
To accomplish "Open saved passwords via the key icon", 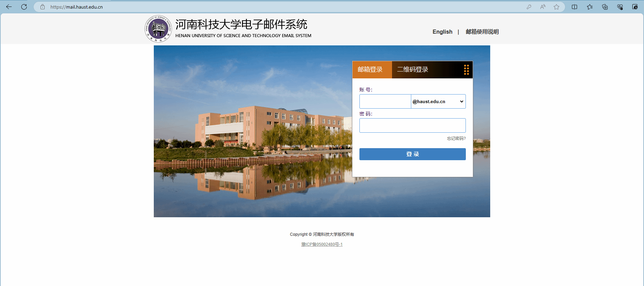I will point(529,7).
